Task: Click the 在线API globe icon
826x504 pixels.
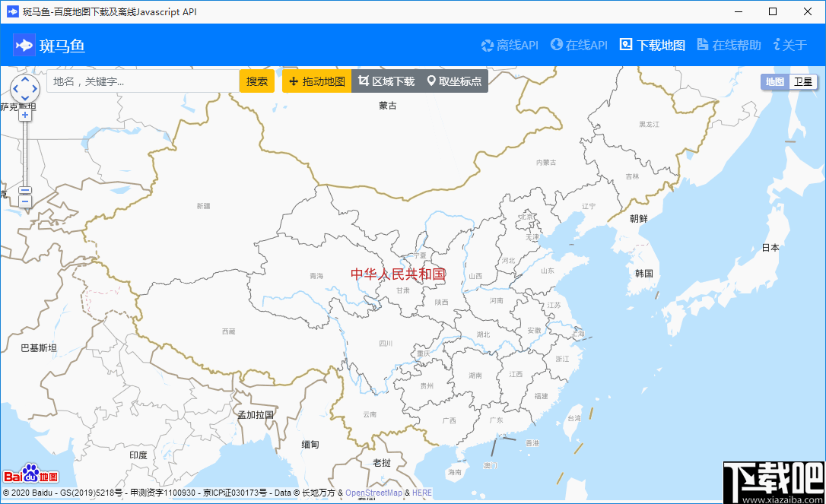Action: point(556,46)
